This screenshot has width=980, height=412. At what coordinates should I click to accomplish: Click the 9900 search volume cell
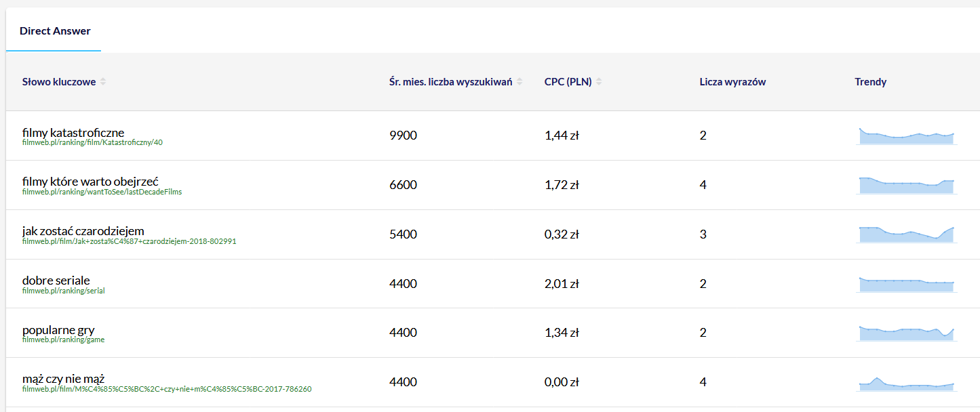click(403, 136)
